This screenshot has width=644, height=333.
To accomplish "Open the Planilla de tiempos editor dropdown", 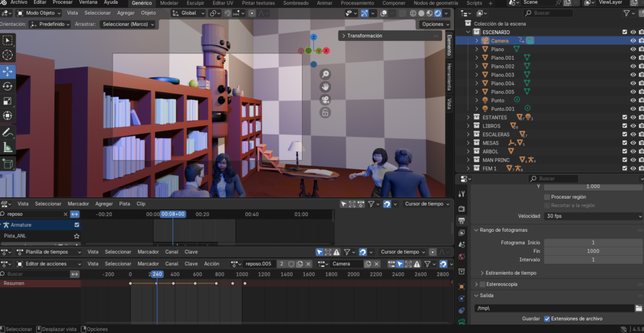I will point(48,252).
